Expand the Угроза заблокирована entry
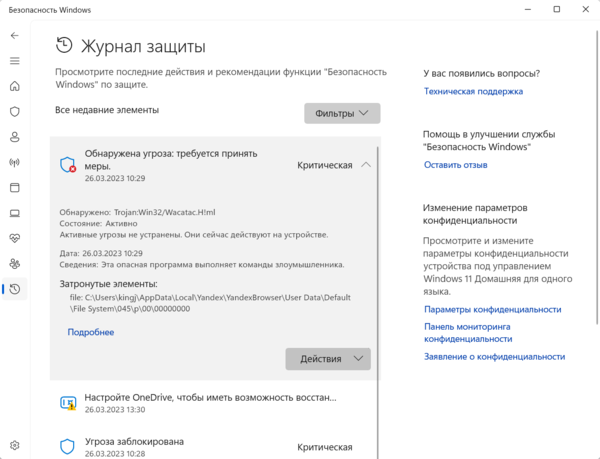 pos(215,447)
